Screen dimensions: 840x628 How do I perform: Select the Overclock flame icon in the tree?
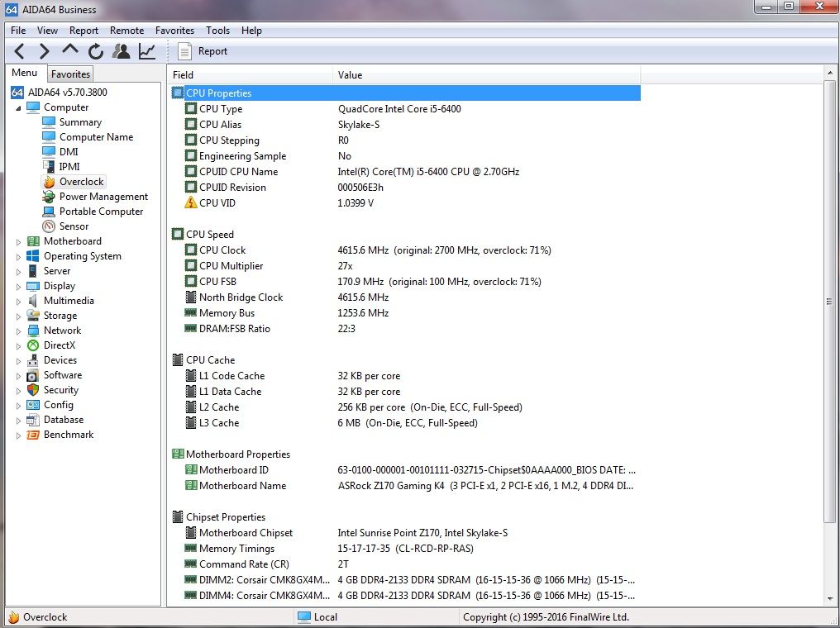tap(49, 182)
